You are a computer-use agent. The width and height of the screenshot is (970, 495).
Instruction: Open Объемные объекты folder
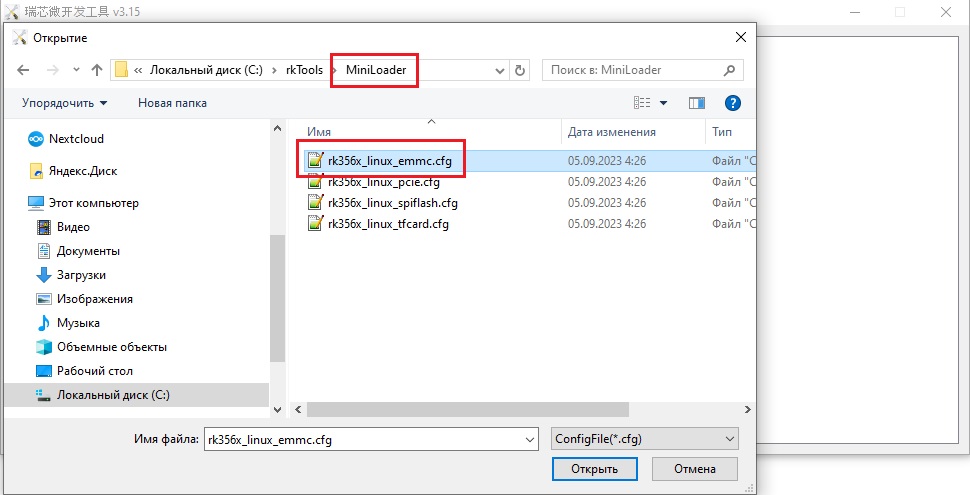click(111, 347)
